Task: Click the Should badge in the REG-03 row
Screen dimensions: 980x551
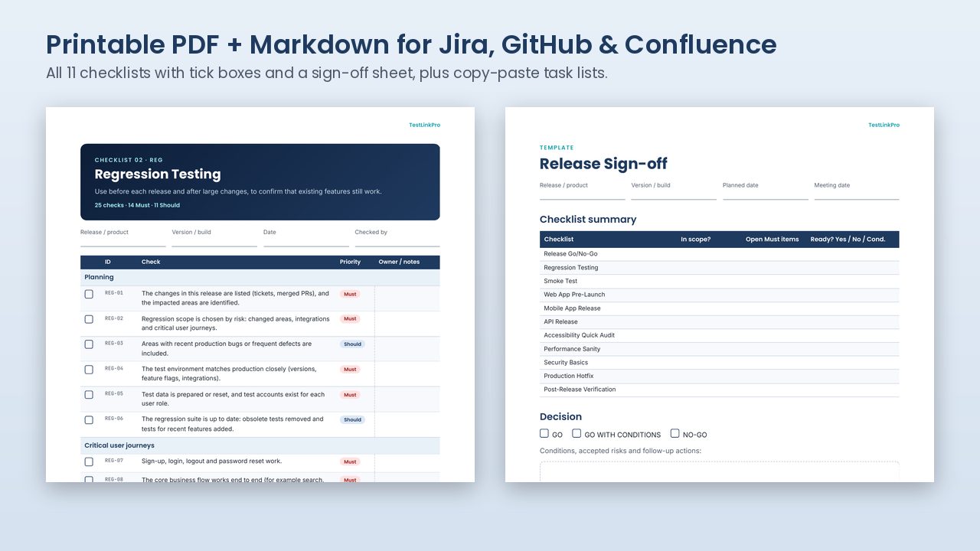Action: click(352, 344)
